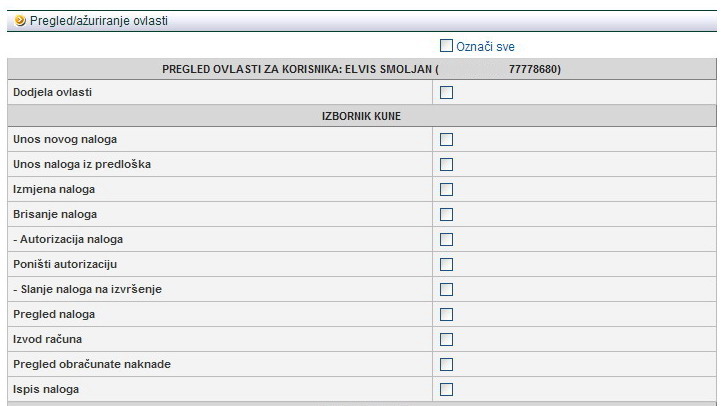Tick the Označi sve checkbox
Viewport: 723px width, 406px height.
(446, 46)
